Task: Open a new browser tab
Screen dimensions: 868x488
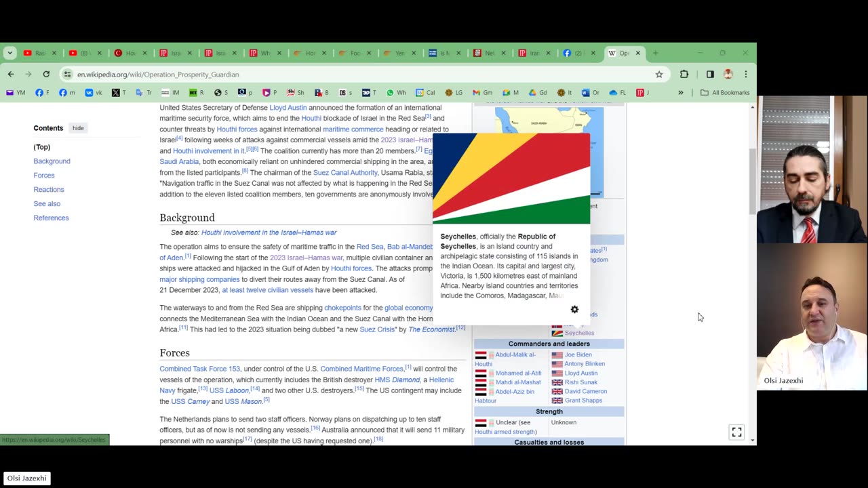Action: (655, 53)
